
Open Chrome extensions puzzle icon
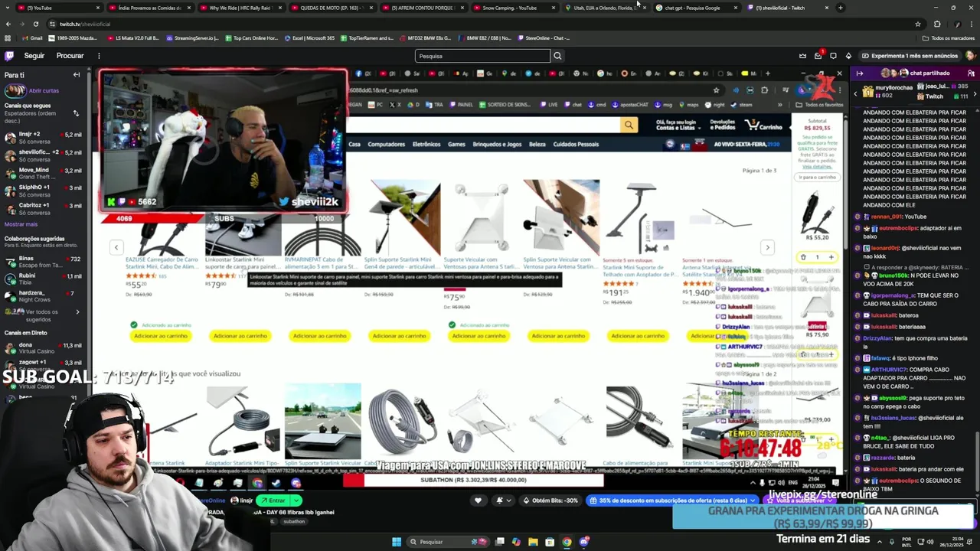[x=937, y=24]
